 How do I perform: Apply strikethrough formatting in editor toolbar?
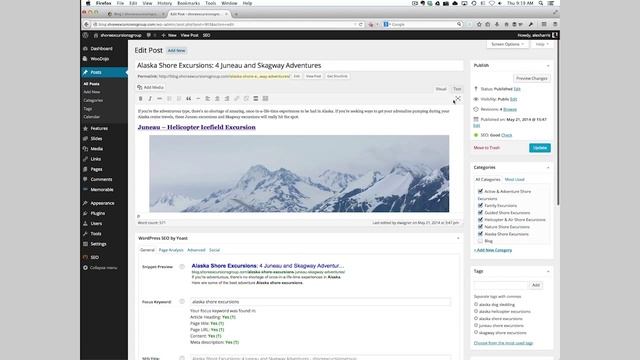coord(160,99)
